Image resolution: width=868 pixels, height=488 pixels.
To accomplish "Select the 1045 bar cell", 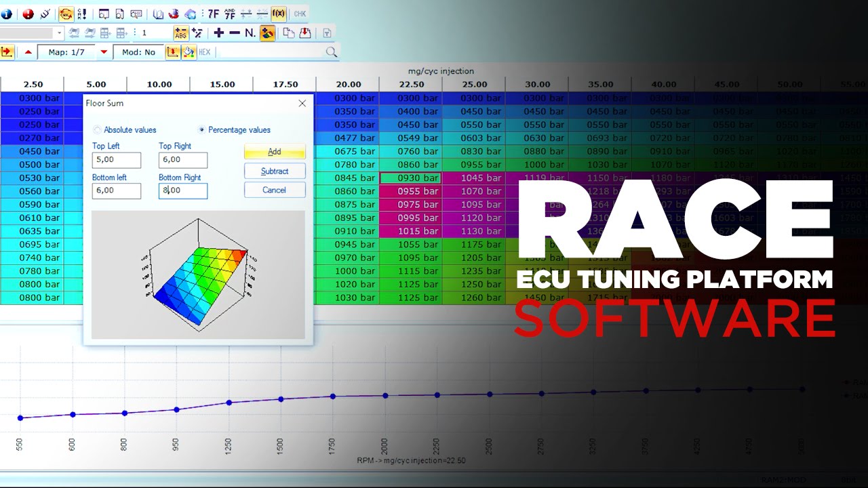I will pyautogui.click(x=474, y=178).
